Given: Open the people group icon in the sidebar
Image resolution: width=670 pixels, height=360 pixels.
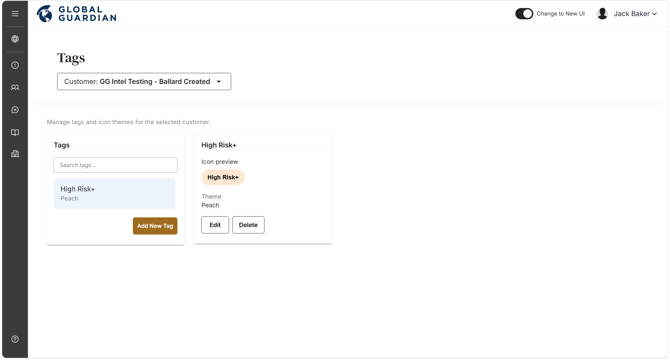Looking at the screenshot, I should pyautogui.click(x=15, y=87).
